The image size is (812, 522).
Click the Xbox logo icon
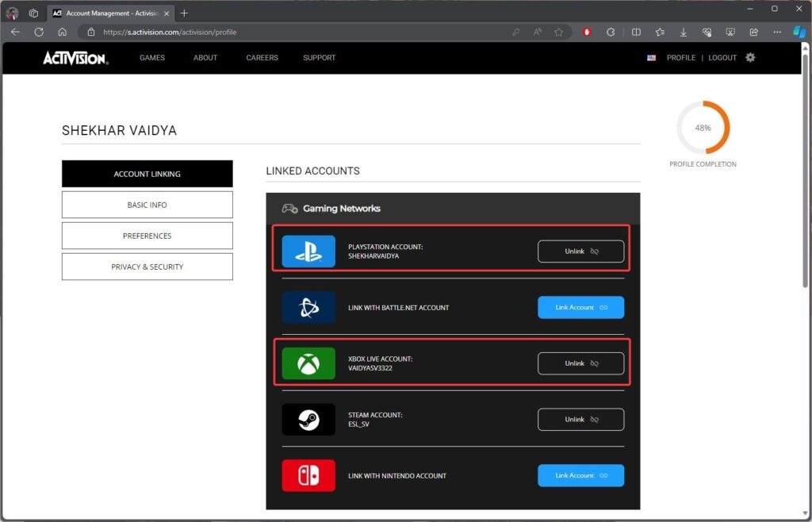tap(308, 363)
